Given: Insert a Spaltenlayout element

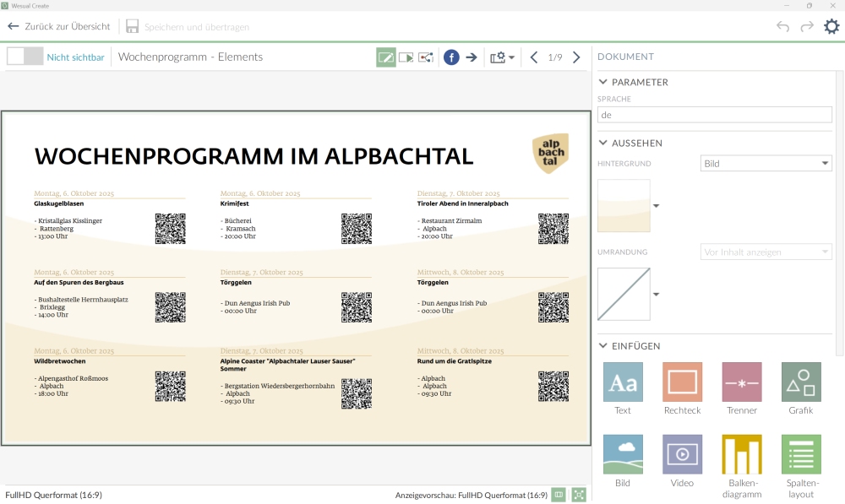Looking at the screenshot, I should point(801,455).
